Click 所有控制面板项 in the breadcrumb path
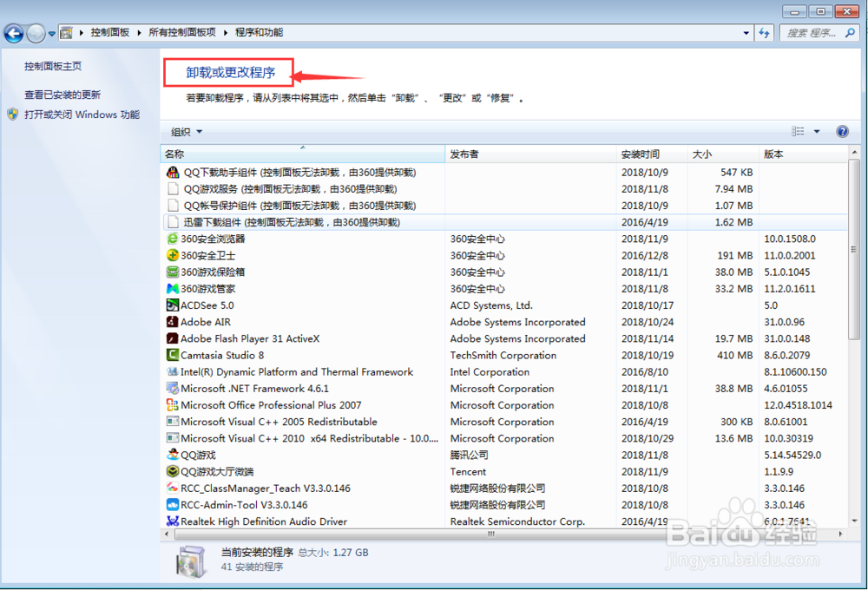This screenshot has width=868, height=590. click(182, 33)
